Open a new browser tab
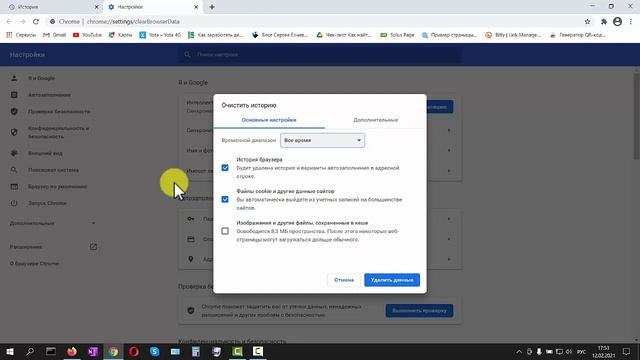The height and width of the screenshot is (360, 640). point(212,7)
